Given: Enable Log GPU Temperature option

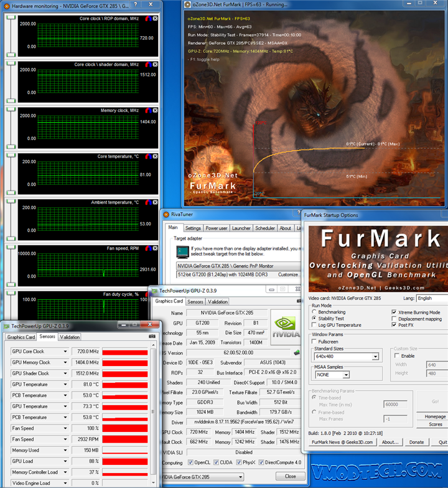Looking at the screenshot, I should click(x=314, y=325).
